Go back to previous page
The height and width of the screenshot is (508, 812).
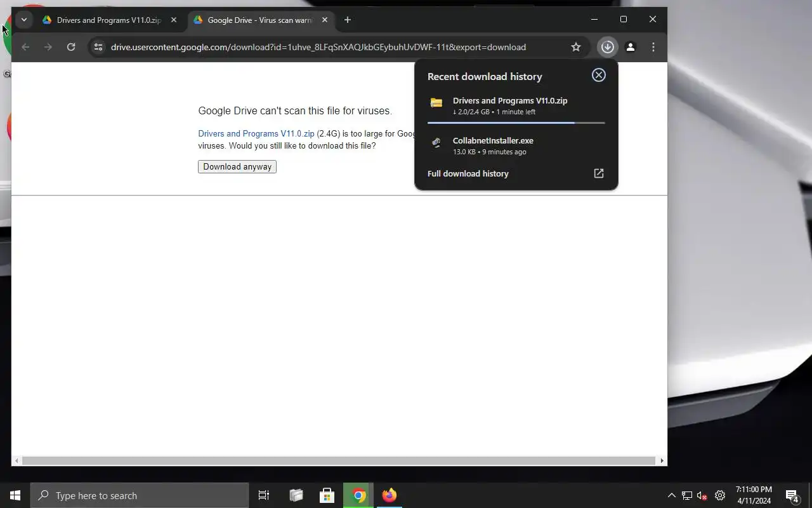coord(25,47)
